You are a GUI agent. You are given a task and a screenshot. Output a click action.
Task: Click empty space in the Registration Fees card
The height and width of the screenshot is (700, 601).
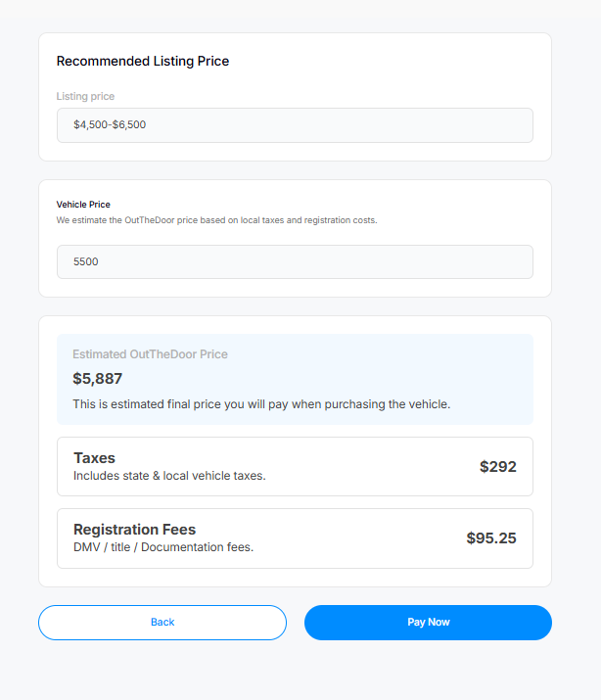point(362,538)
